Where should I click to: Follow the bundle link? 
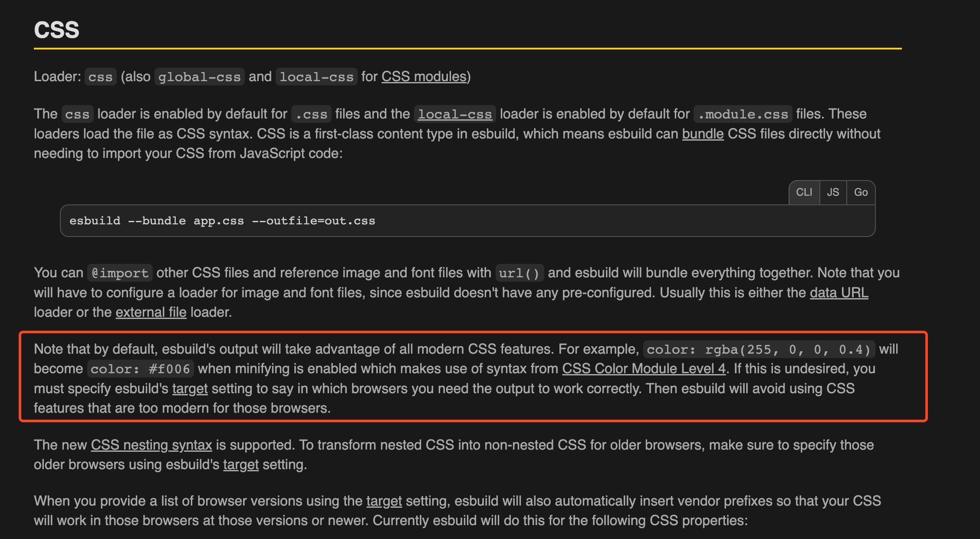coord(703,134)
